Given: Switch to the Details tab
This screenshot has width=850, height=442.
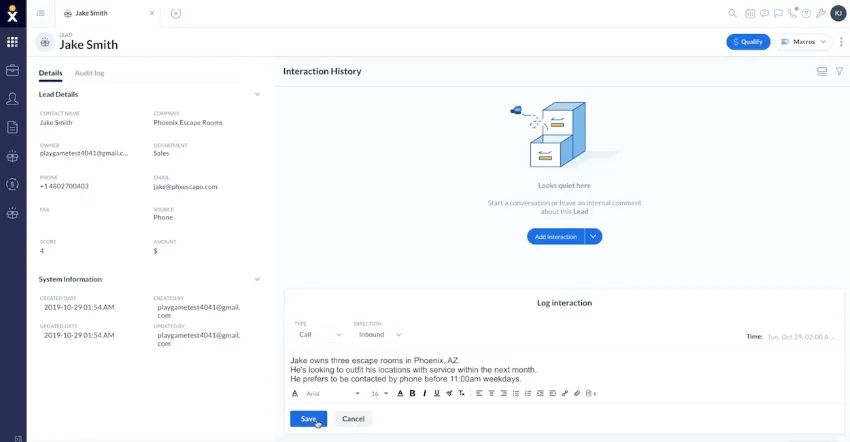Looking at the screenshot, I should (50, 73).
